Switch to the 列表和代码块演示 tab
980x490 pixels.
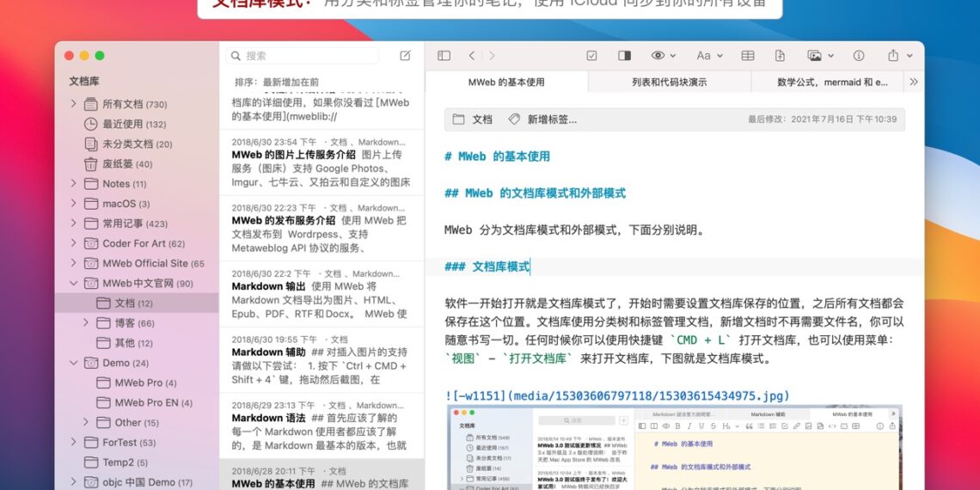click(670, 82)
